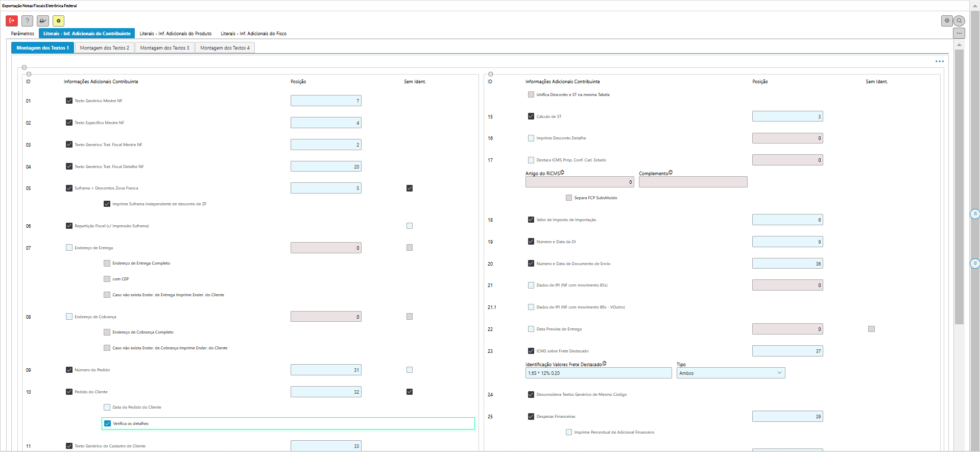Screen dimensions: 980x452
Task: Click the double chevron up round button
Action: tap(975, 214)
